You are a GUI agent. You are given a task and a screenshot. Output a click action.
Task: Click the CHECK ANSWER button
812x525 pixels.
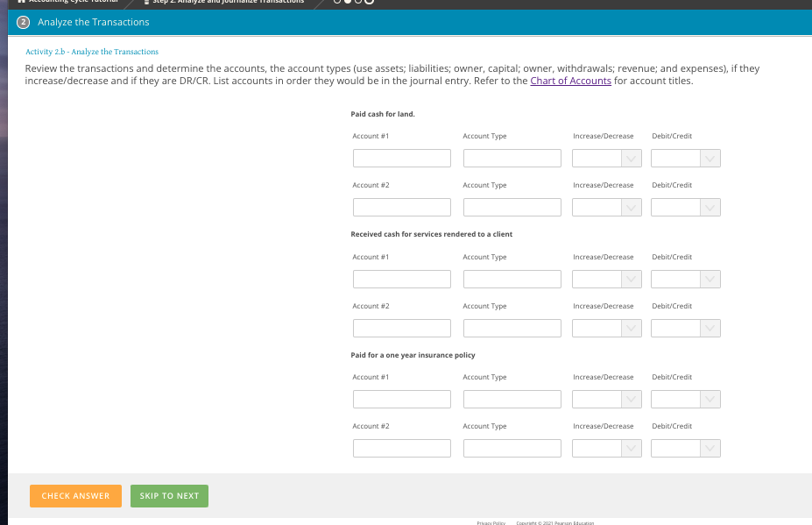pos(75,495)
